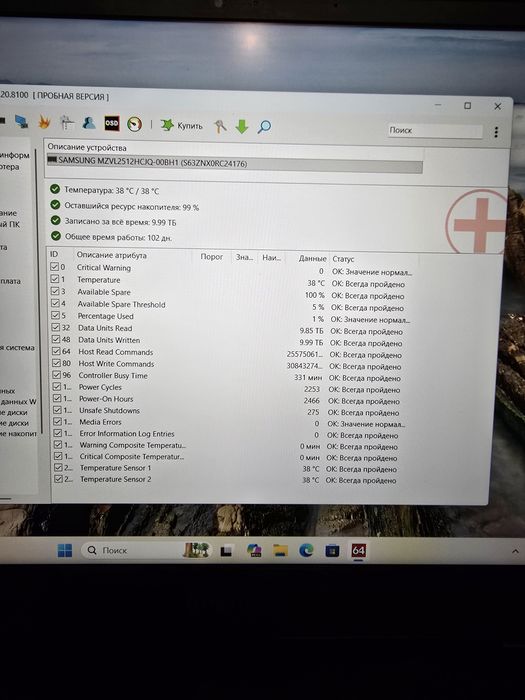The height and width of the screenshot is (700, 525).
Task: Sort by Описание атрибута column header
Action: click(112, 255)
